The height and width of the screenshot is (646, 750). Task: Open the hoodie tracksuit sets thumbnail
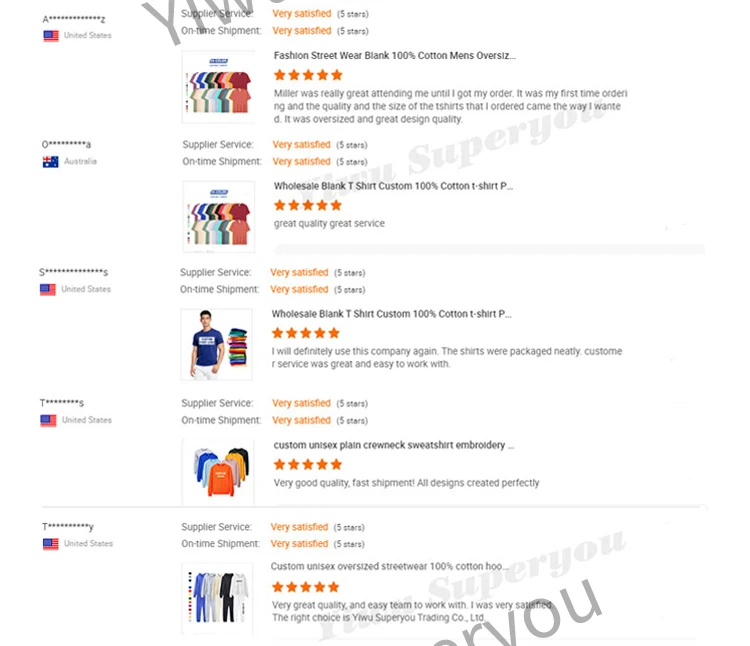(217, 599)
